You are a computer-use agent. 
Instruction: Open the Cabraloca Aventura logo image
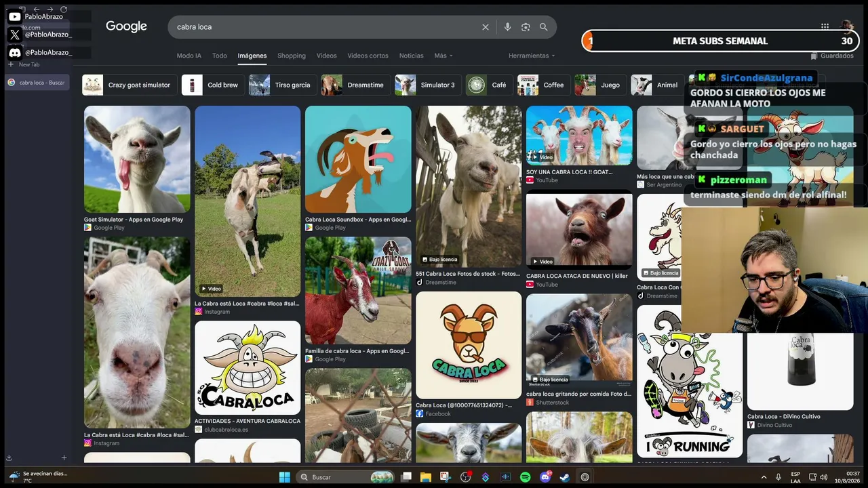pos(248,367)
